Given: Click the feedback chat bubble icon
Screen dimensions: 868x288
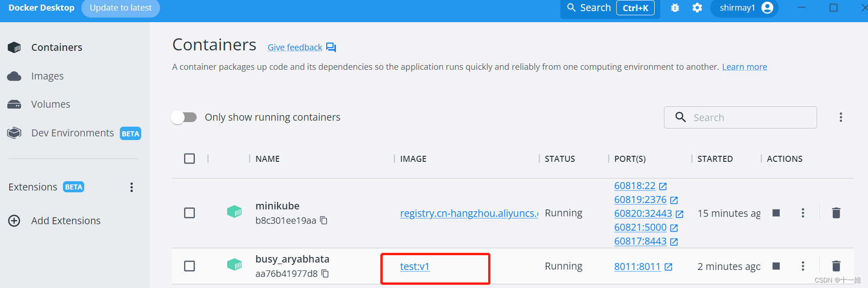Looking at the screenshot, I should (x=331, y=47).
